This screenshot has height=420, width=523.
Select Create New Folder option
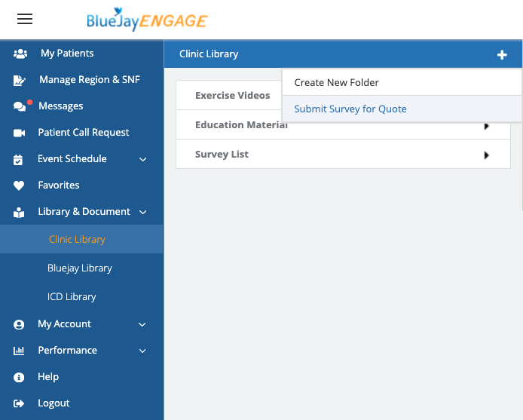pyautogui.click(x=402, y=82)
